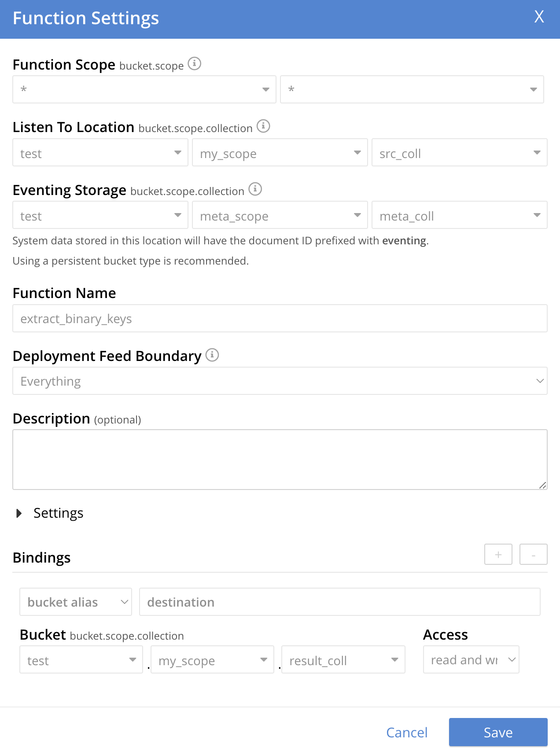
Task: Remove a binding with the minus button
Action: coord(534,554)
